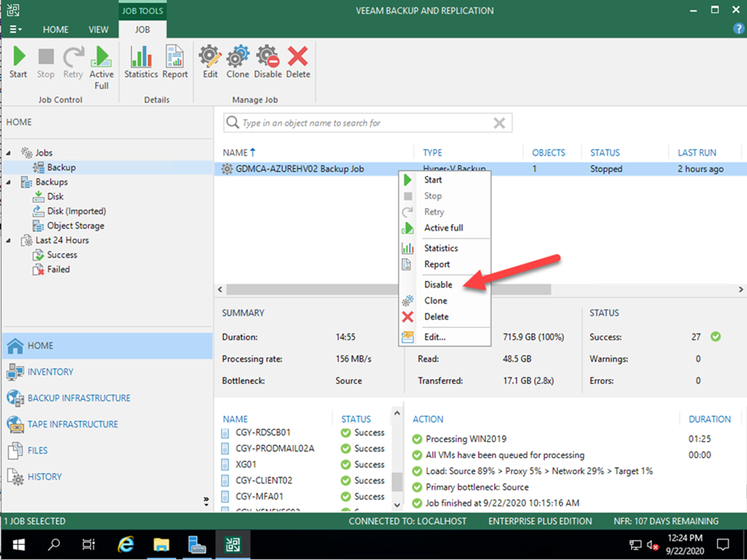Screen dimensions: 747x560
Task: Click the Stop job ribbon icon
Action: point(45,62)
